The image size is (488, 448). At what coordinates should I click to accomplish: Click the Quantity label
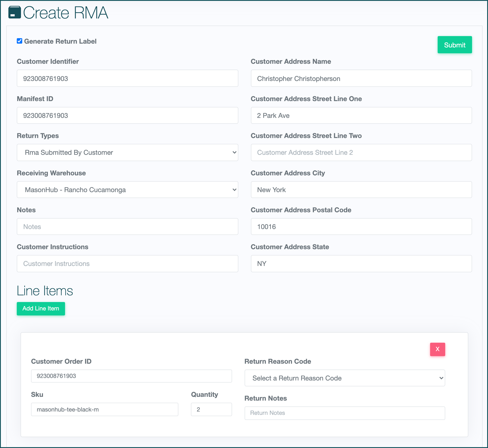coord(205,395)
